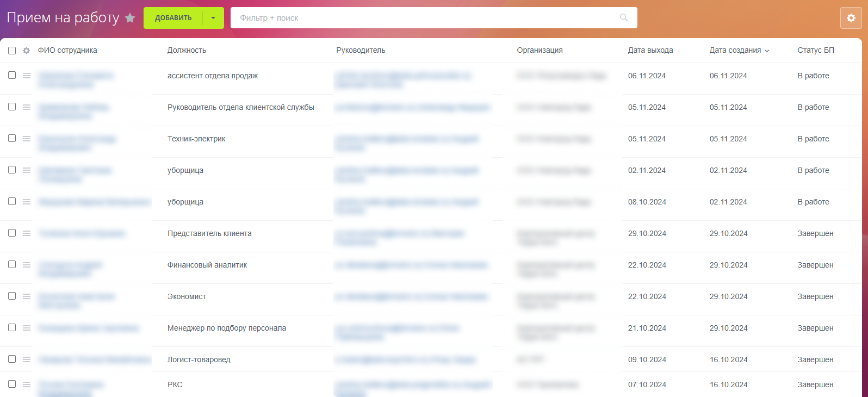Image resolution: width=868 pixels, height=397 pixels.
Task: Open the column settings gear in table header
Action: click(26, 51)
